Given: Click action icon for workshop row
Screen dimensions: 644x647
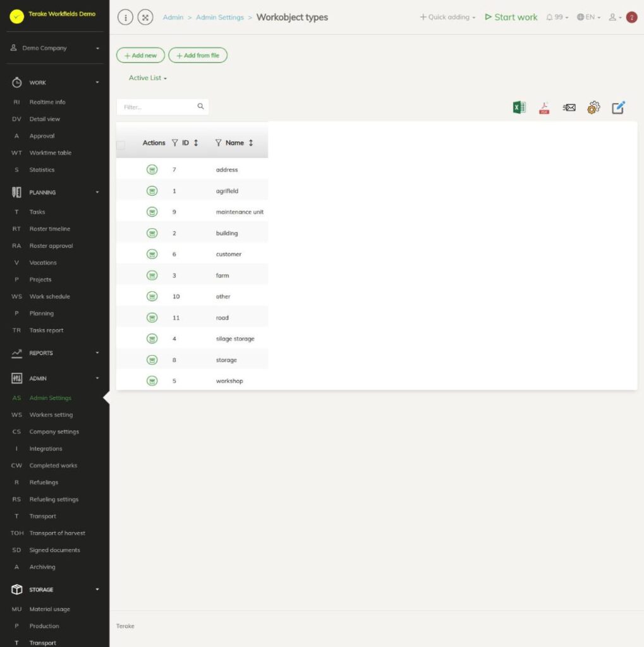Looking at the screenshot, I should coord(152,381).
